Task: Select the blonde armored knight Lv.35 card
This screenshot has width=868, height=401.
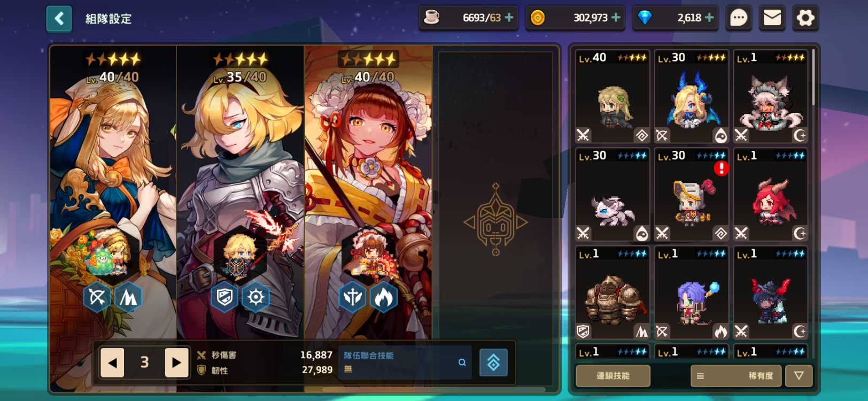Action: click(x=241, y=192)
